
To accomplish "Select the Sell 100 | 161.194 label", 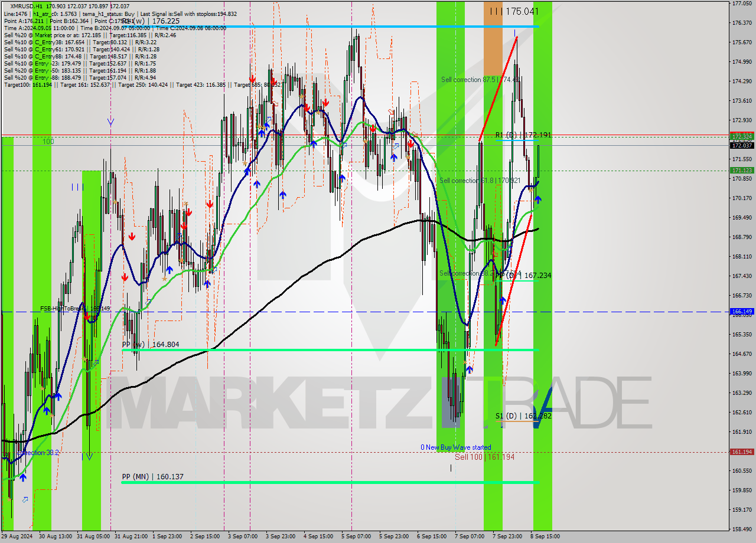I will [x=484, y=457].
